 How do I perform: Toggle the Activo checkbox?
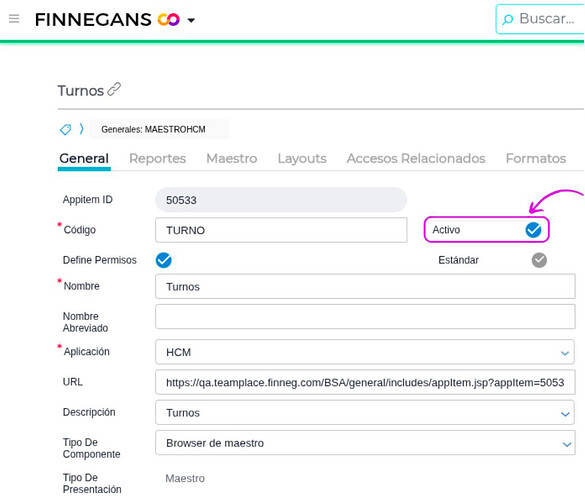(533, 230)
